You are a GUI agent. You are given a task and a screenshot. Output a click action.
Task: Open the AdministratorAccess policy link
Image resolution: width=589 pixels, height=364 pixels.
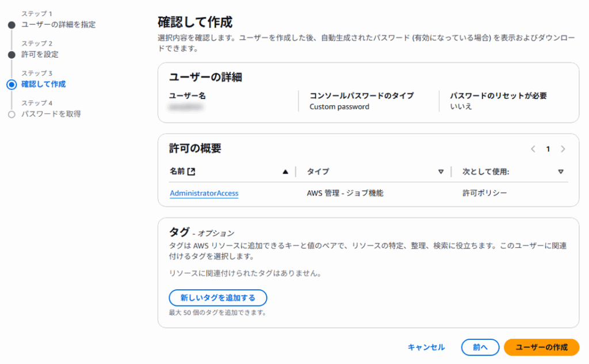point(204,193)
